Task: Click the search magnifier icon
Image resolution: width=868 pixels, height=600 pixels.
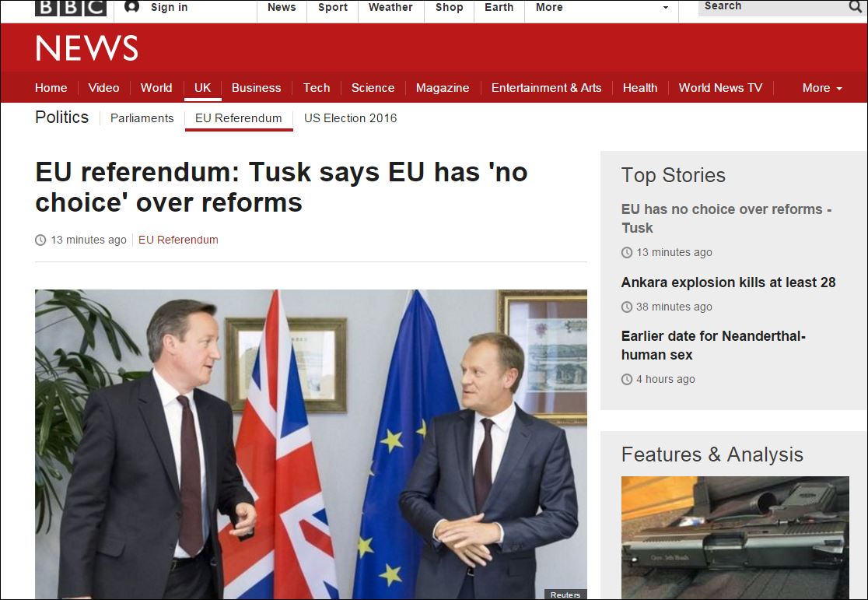Action: click(x=856, y=7)
